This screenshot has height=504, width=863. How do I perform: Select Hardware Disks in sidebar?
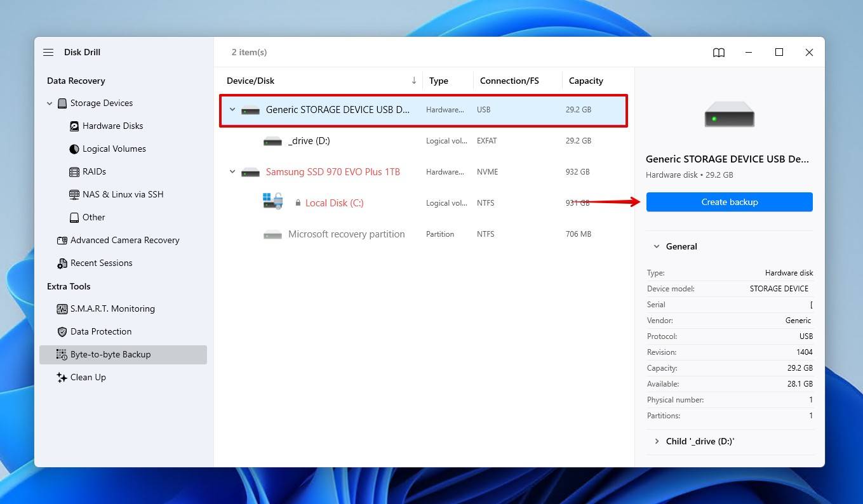tap(112, 126)
